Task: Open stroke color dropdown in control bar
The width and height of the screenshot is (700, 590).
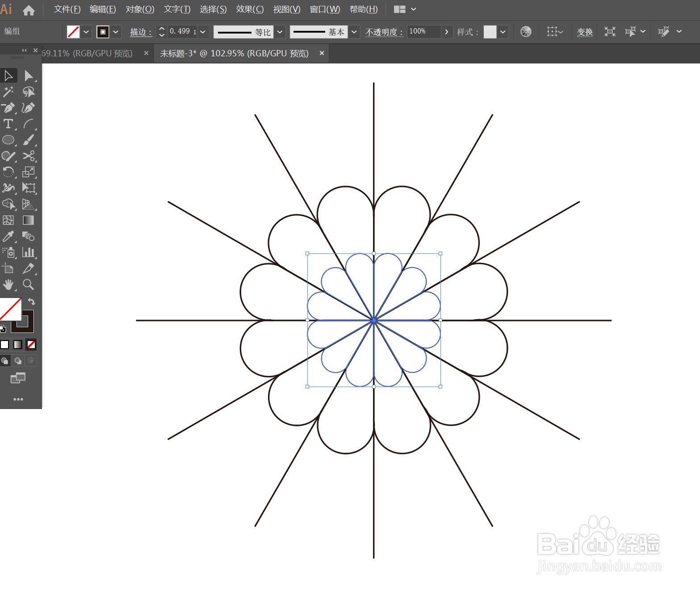Action: pyautogui.click(x=116, y=32)
